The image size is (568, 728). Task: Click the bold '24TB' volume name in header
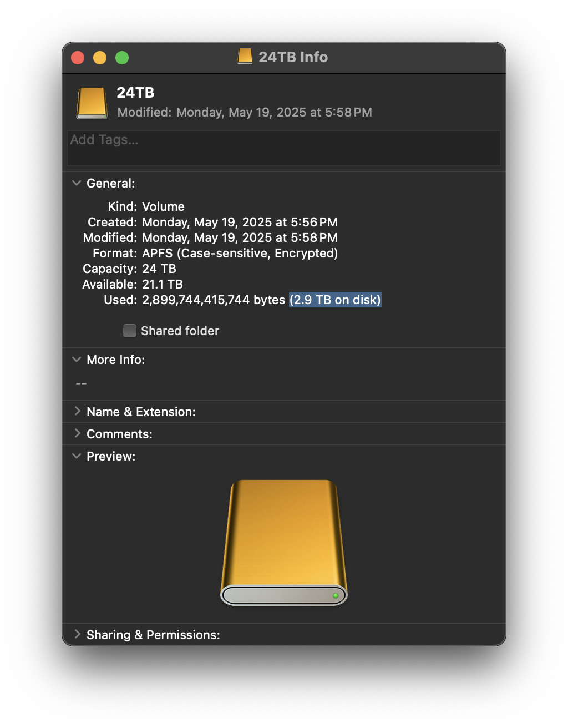[135, 93]
